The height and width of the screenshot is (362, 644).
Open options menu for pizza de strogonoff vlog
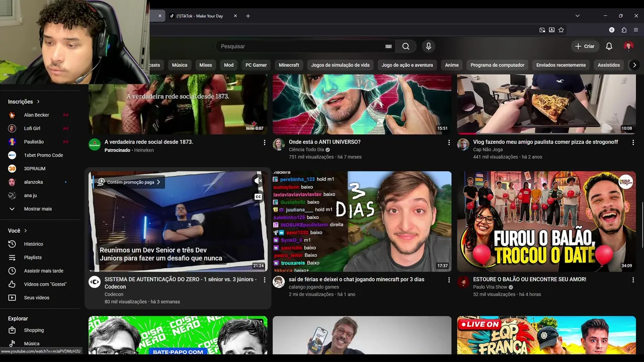pos(633,143)
